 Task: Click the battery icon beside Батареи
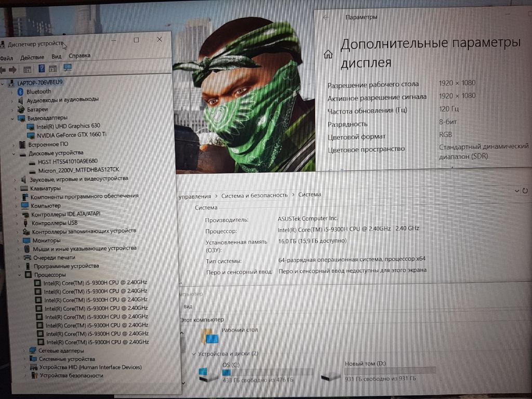[21, 109]
